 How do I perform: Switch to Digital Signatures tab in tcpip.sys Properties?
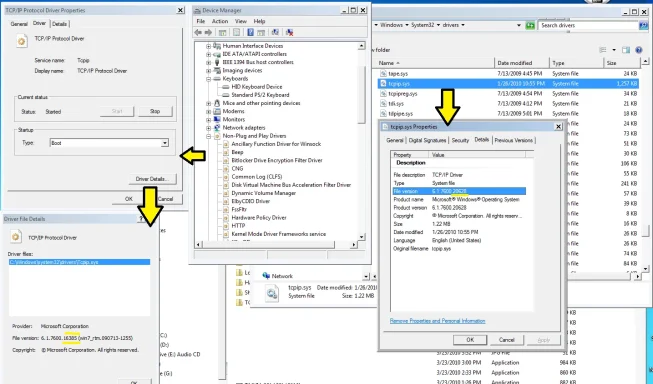427,140
